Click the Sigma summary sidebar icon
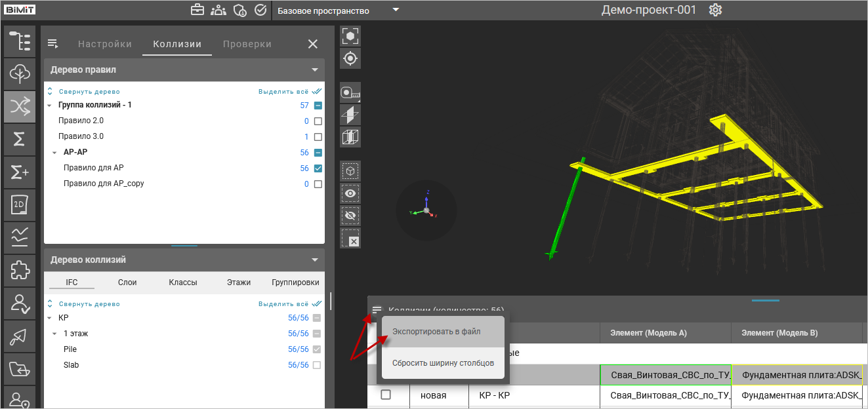 click(x=20, y=140)
